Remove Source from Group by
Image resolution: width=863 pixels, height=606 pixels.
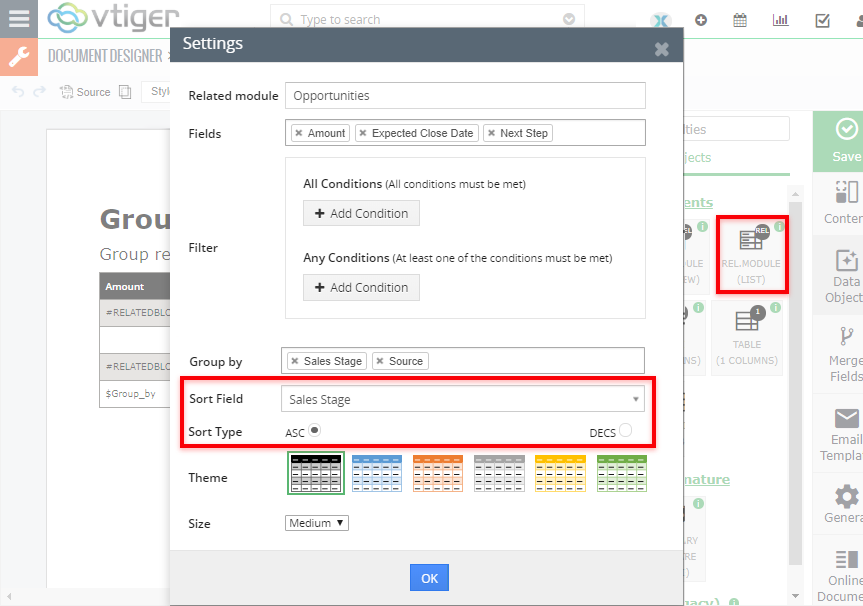click(x=380, y=361)
